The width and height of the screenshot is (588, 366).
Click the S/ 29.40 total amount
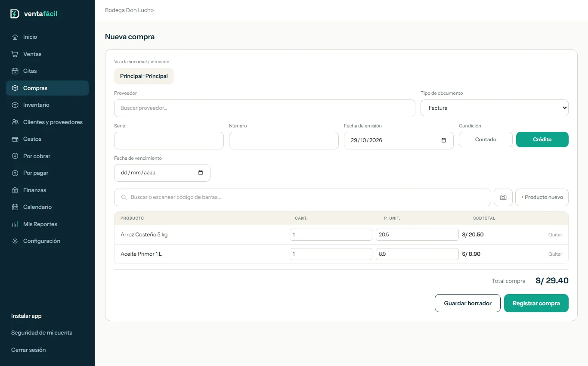(552, 281)
